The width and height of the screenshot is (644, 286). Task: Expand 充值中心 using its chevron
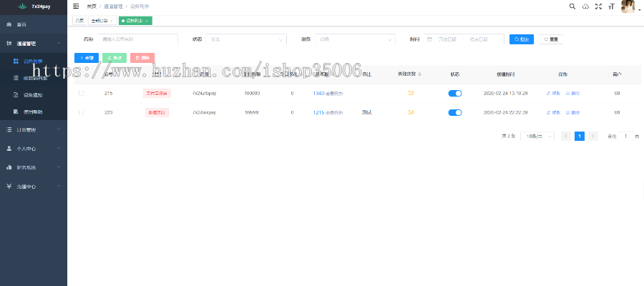click(x=59, y=187)
